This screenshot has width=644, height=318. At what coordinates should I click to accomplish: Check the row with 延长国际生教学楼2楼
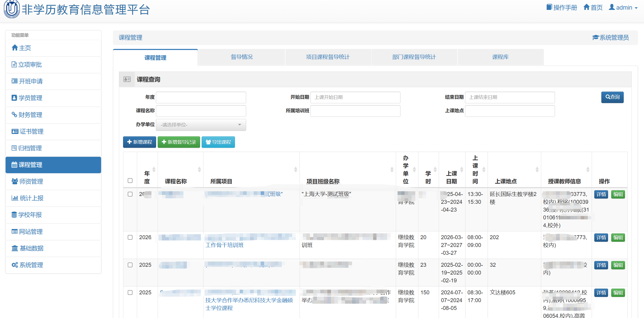click(x=130, y=194)
